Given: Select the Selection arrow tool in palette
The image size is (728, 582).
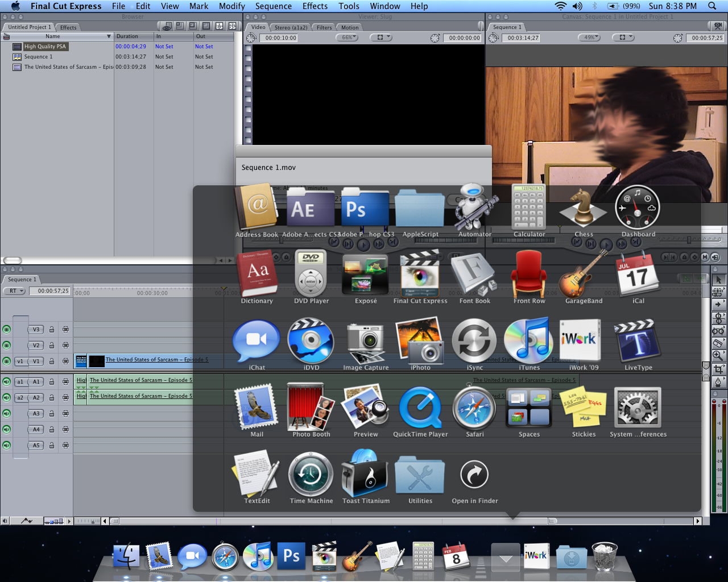Looking at the screenshot, I should (x=718, y=280).
